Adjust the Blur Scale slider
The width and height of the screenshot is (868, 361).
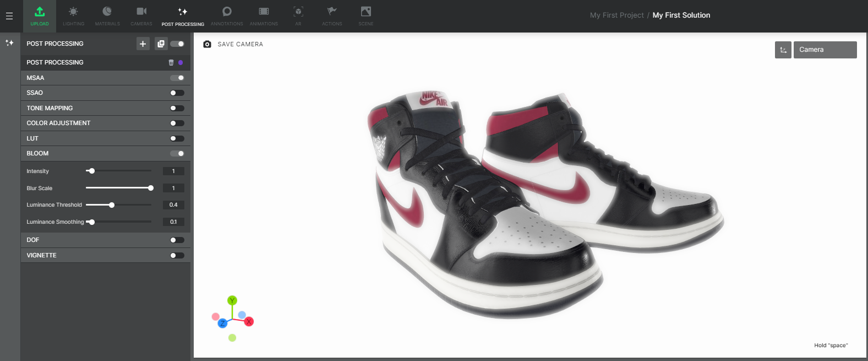point(118,188)
